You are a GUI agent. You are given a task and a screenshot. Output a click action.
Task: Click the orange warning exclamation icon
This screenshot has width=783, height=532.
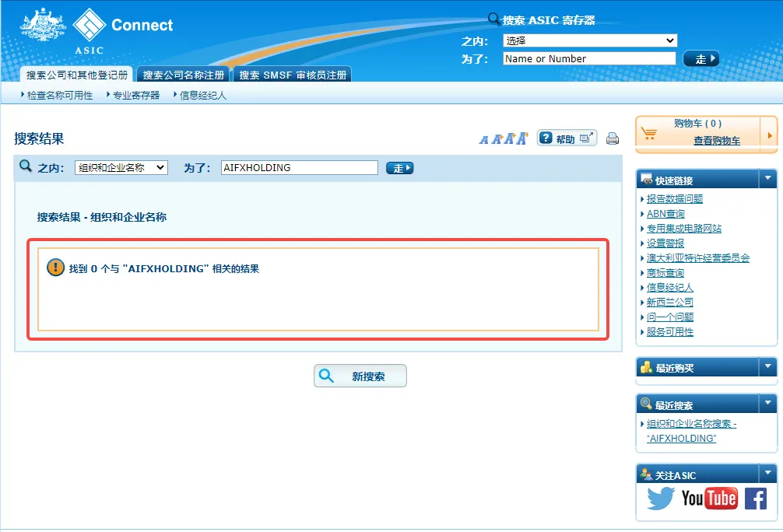click(x=55, y=268)
